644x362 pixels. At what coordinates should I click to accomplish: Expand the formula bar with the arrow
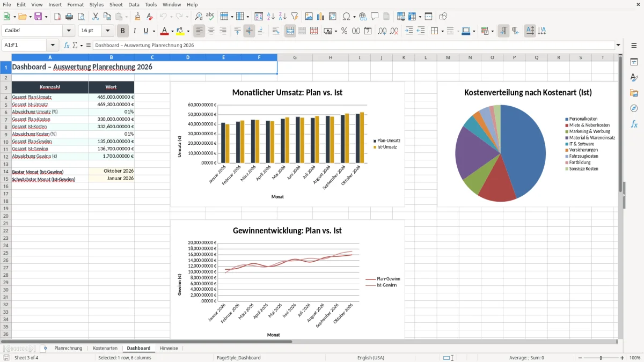tap(619, 46)
